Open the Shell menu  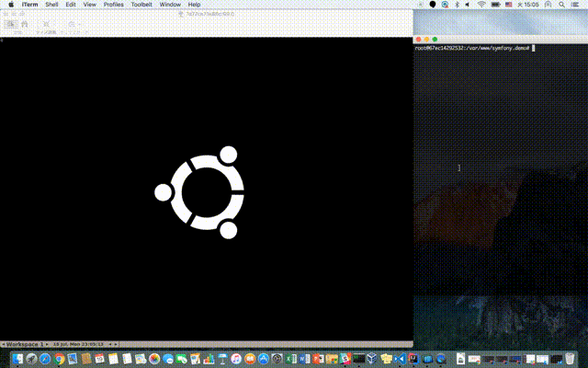51,5
